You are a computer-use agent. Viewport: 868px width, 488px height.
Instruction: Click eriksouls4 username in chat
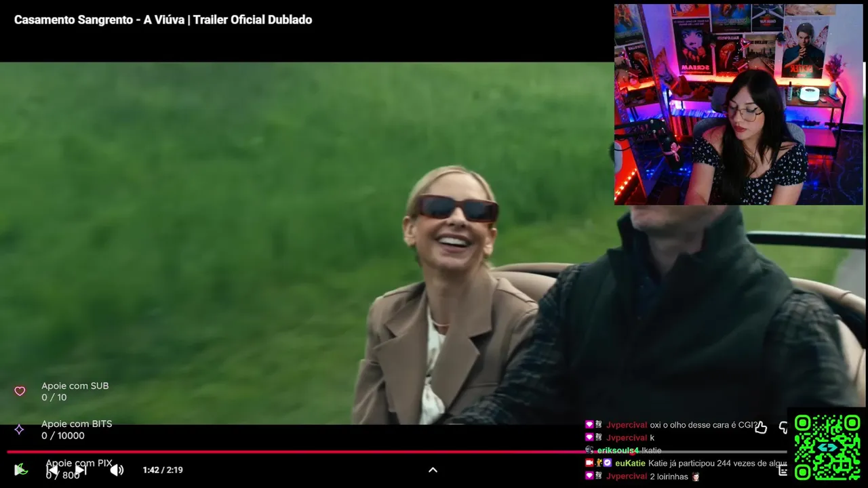click(x=618, y=450)
